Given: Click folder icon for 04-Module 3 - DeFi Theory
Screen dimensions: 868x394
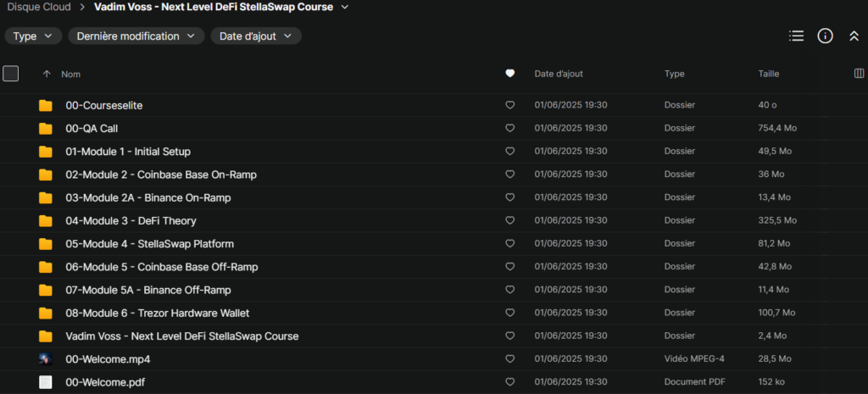Looking at the screenshot, I should click(46, 221).
